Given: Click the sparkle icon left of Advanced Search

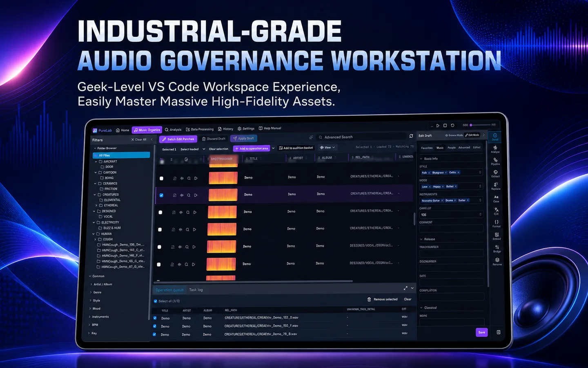Looking at the screenshot, I should tap(311, 137).
